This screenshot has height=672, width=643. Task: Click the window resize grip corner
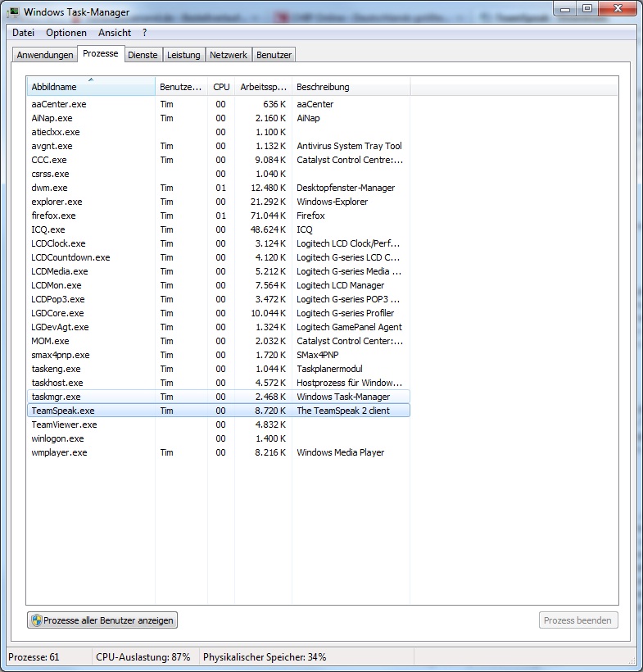pyautogui.click(x=632, y=661)
